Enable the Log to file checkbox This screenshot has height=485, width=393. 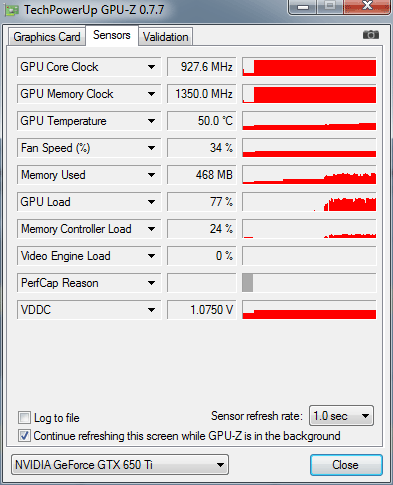point(24,417)
